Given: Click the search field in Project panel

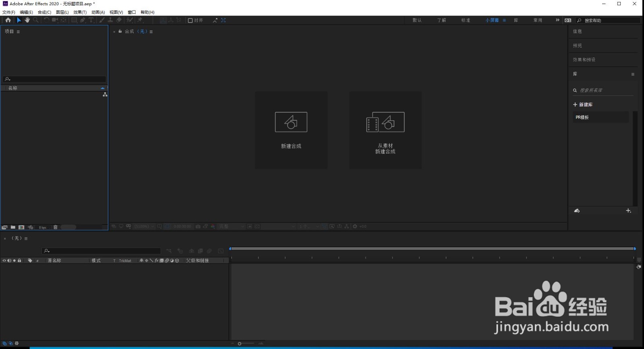Looking at the screenshot, I should 54,79.
